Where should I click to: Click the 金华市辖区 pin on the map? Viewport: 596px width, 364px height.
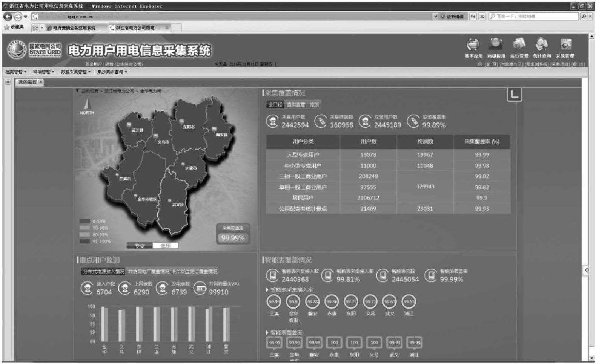(135, 196)
